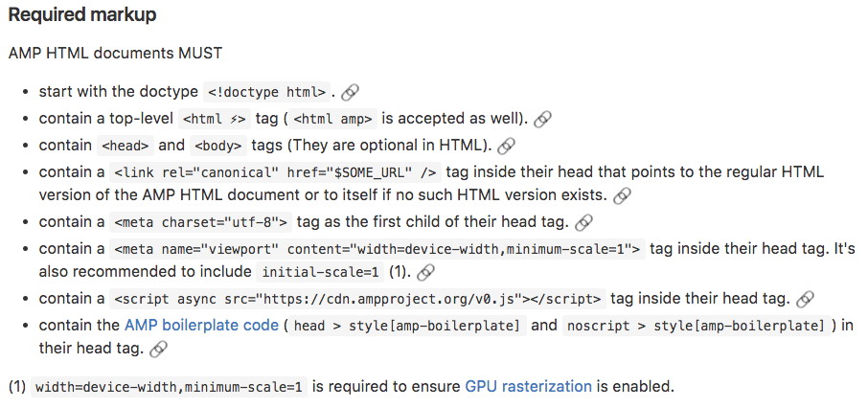Click the '<html ⚡>' code snippet

coord(215,119)
